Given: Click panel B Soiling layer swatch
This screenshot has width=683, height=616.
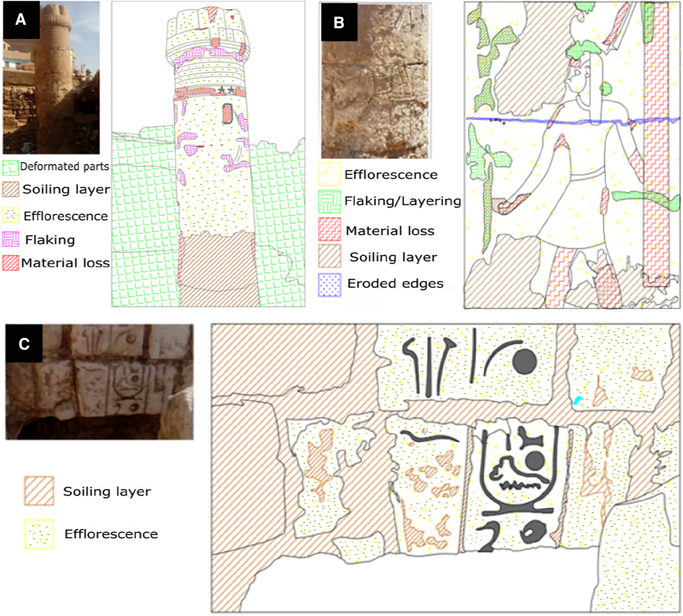Looking at the screenshot, I should tap(330, 256).
